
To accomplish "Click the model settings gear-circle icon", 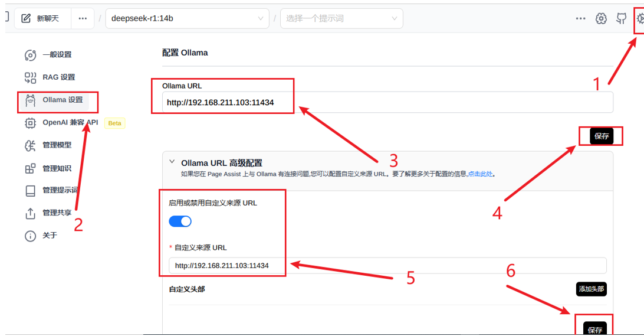I will (x=601, y=18).
